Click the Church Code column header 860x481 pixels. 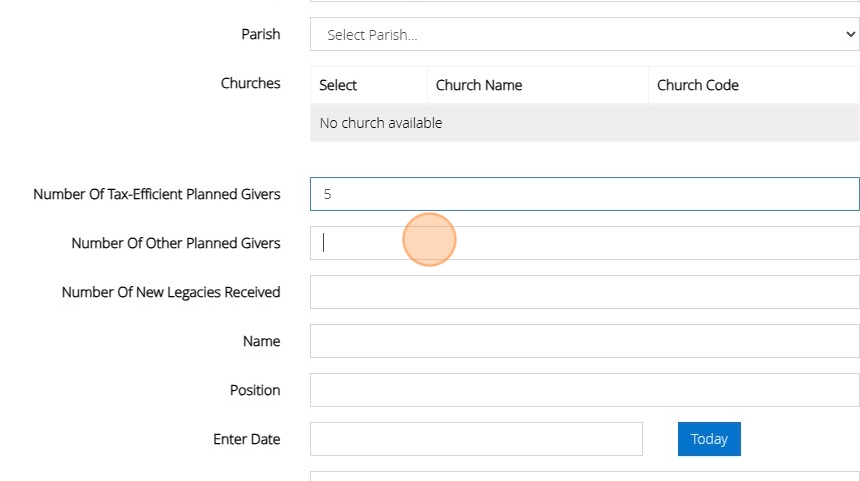697,85
